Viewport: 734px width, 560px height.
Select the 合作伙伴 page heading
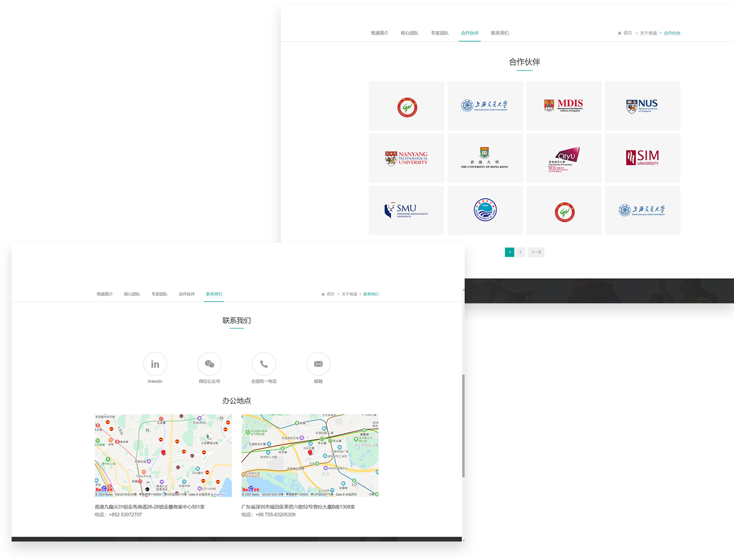[x=524, y=62]
